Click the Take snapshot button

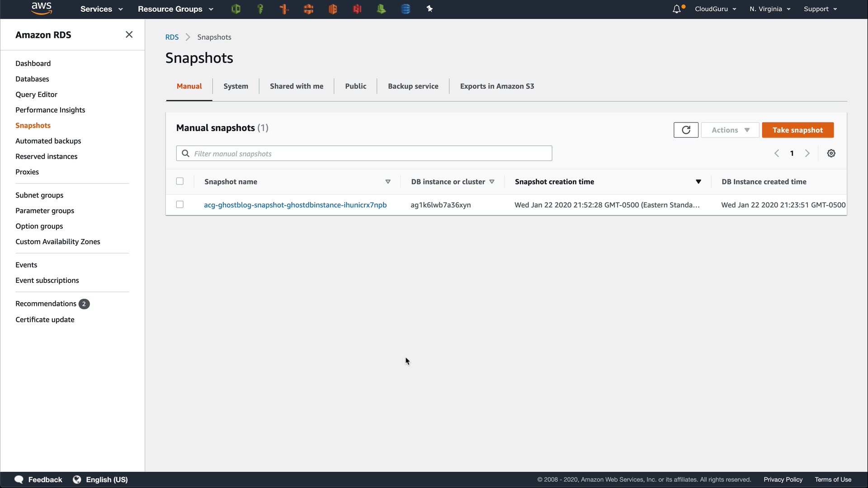pyautogui.click(x=797, y=130)
